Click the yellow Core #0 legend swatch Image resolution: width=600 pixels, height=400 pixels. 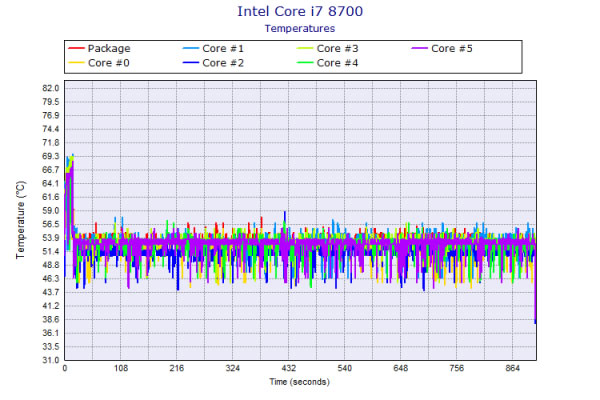click(x=76, y=63)
